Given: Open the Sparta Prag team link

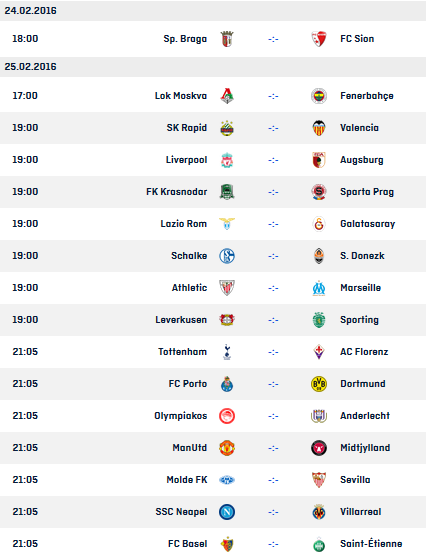Looking at the screenshot, I should pyautogui.click(x=367, y=192).
